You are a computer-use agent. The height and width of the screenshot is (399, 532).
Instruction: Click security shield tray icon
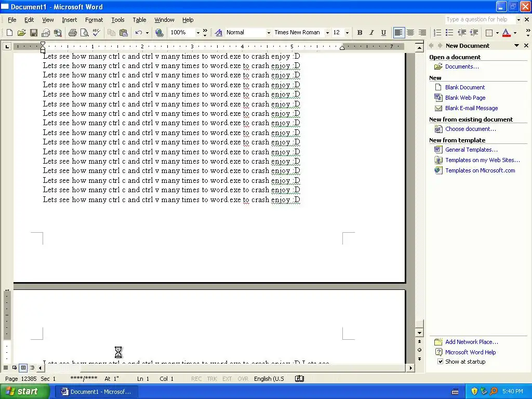[474, 391]
